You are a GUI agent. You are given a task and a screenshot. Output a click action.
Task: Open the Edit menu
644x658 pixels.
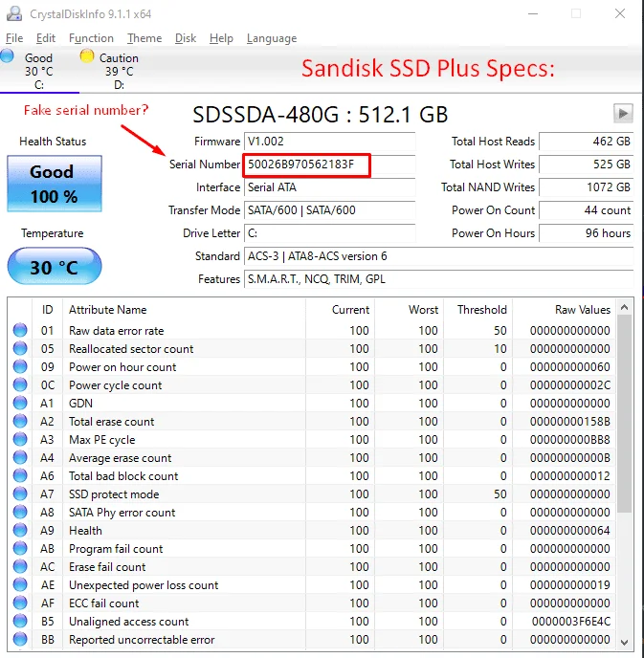[45, 38]
